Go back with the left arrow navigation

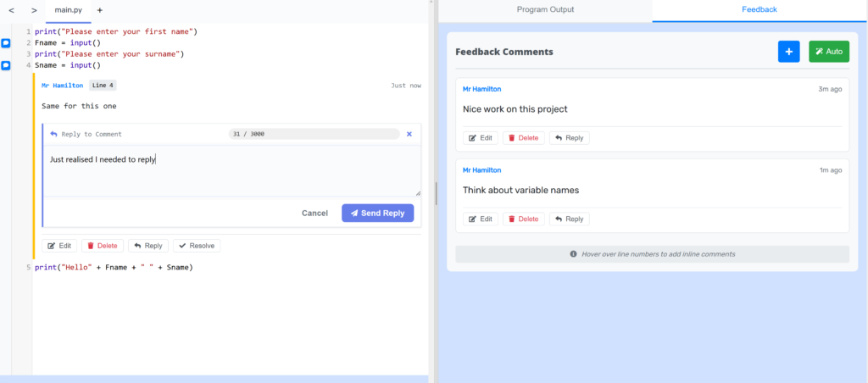click(x=11, y=10)
